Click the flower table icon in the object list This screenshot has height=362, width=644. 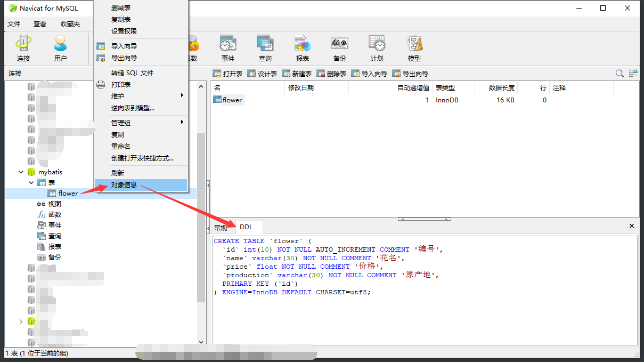click(217, 100)
